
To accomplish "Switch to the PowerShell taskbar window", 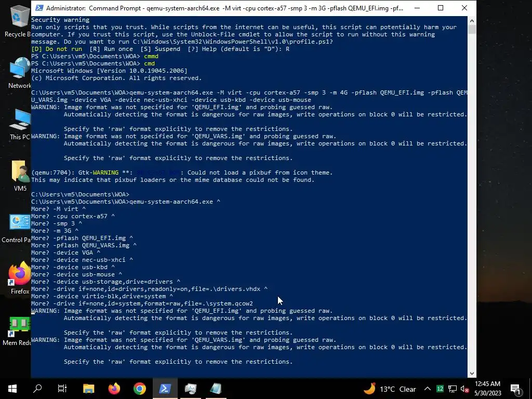I will (x=165, y=389).
